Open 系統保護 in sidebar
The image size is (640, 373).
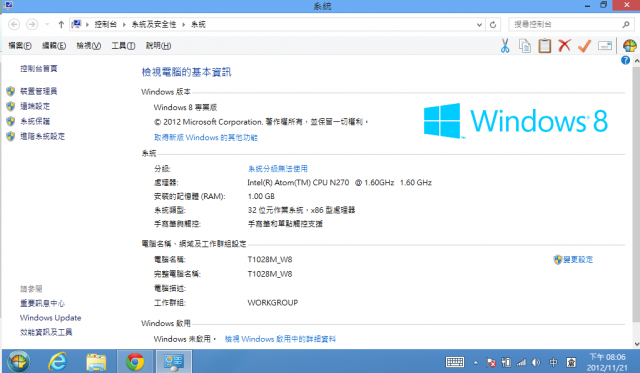coord(35,121)
